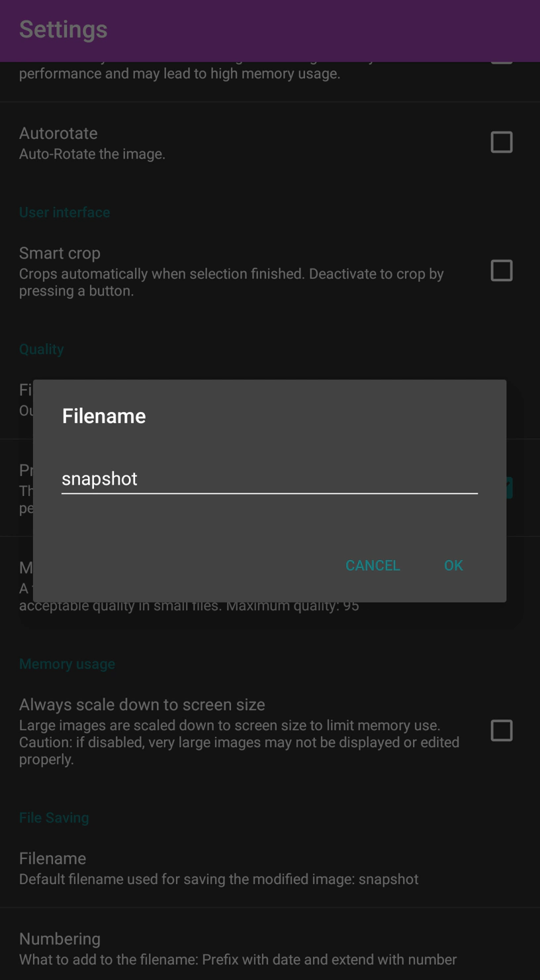
Task: Enable the Autorotate checkbox
Action: [x=502, y=142]
